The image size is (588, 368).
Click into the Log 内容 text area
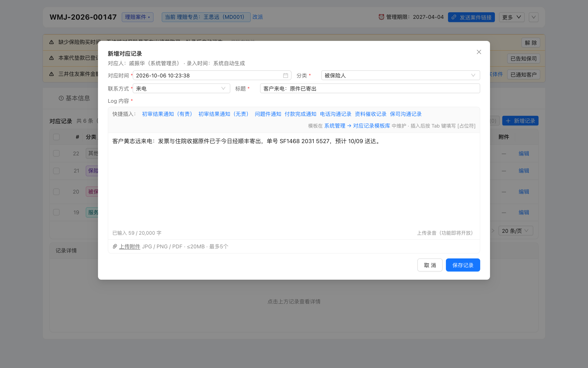click(x=294, y=180)
